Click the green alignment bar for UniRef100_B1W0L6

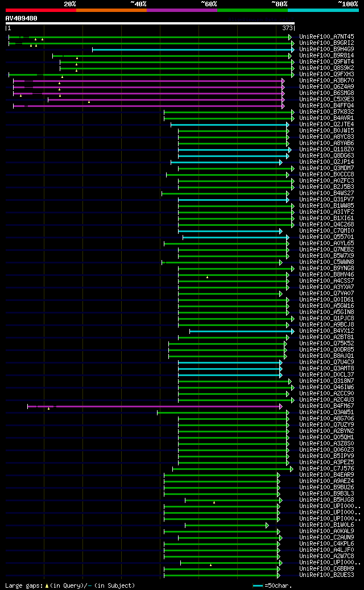(226, 525)
